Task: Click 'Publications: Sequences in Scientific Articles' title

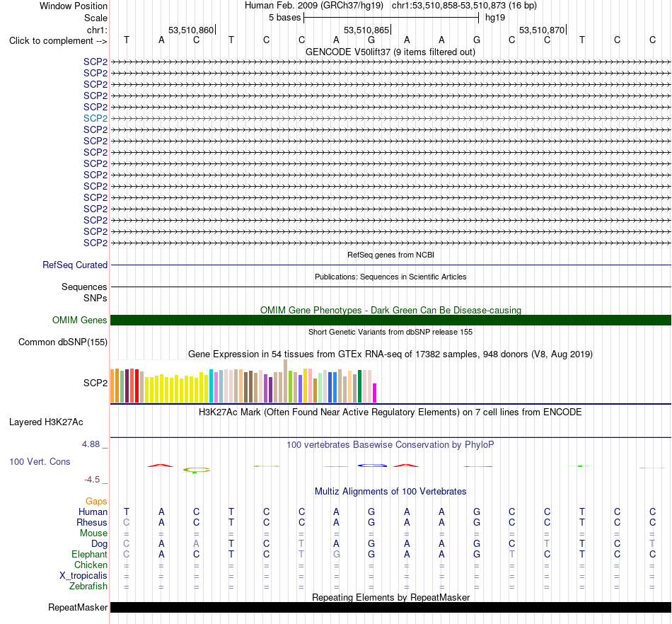Action: [390, 277]
